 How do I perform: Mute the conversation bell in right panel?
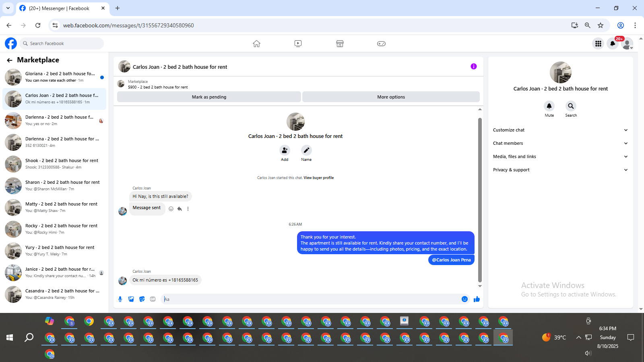pos(549,106)
